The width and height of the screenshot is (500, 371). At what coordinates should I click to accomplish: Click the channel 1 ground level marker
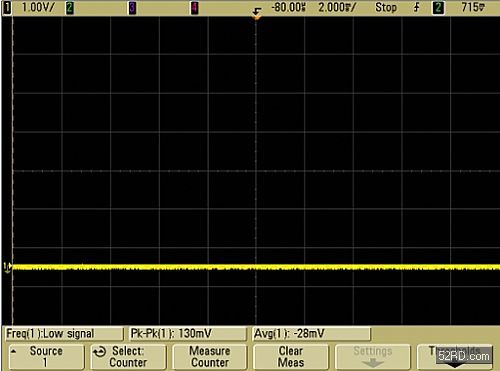tap(7, 267)
